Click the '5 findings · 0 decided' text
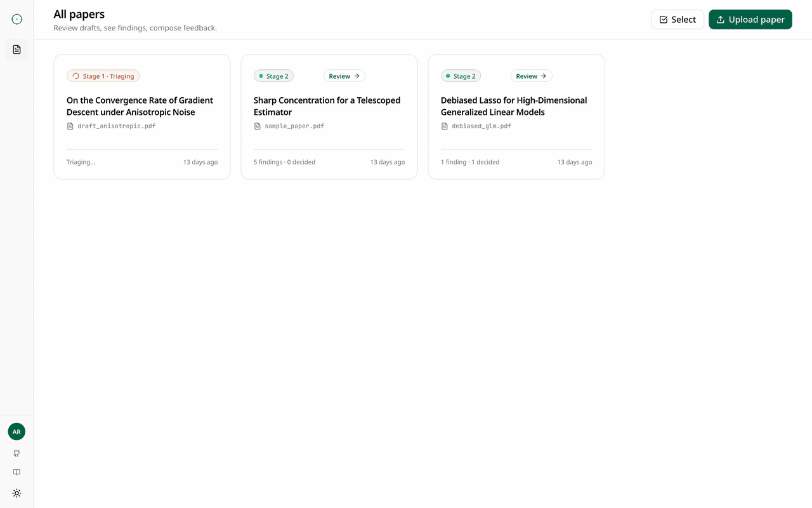Image resolution: width=812 pixels, height=508 pixels. tap(284, 163)
